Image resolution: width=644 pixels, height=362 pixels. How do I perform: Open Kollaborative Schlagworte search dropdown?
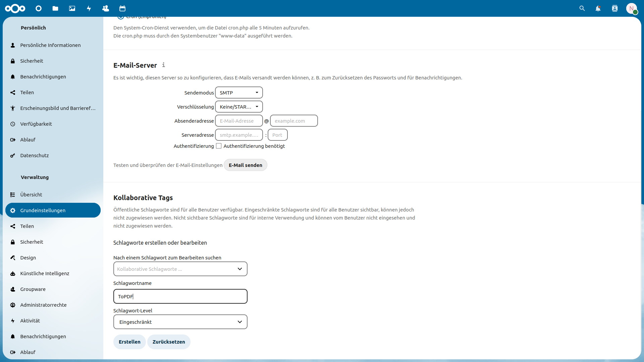tap(180, 269)
